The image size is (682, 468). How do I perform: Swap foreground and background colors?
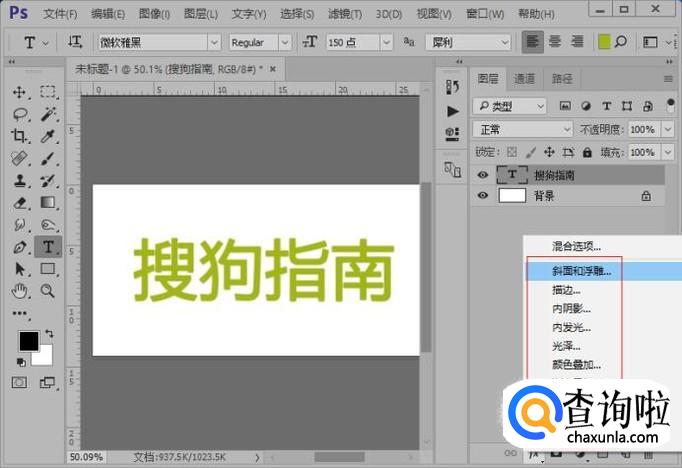50,334
